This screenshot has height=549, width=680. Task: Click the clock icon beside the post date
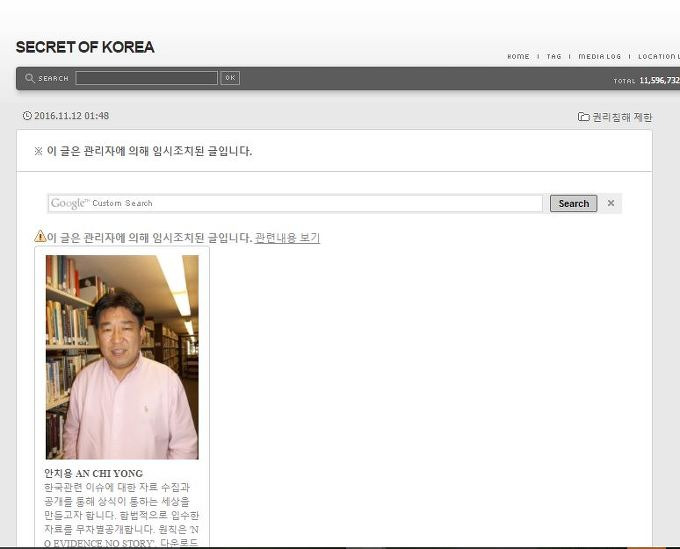27,115
